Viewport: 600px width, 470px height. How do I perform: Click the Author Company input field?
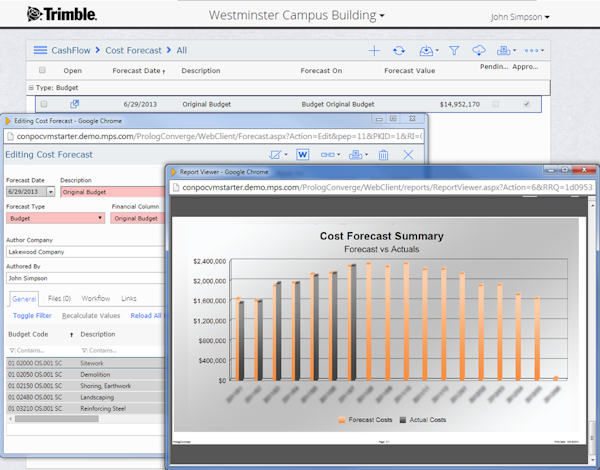coord(85,252)
